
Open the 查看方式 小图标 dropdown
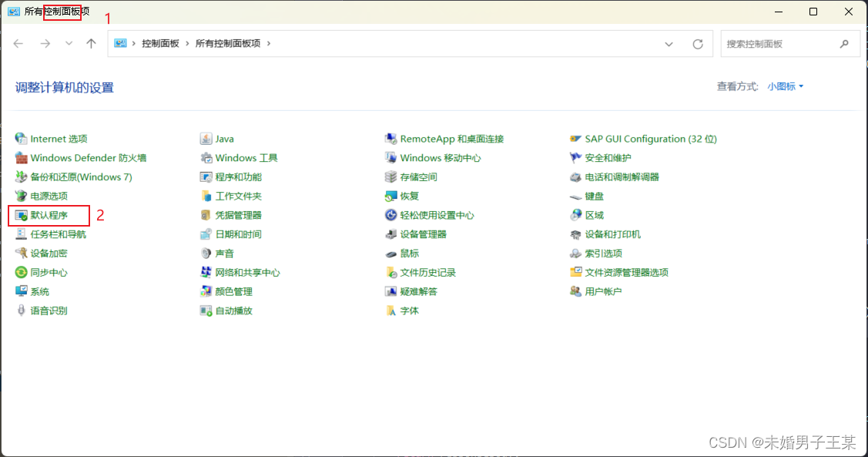(x=782, y=86)
